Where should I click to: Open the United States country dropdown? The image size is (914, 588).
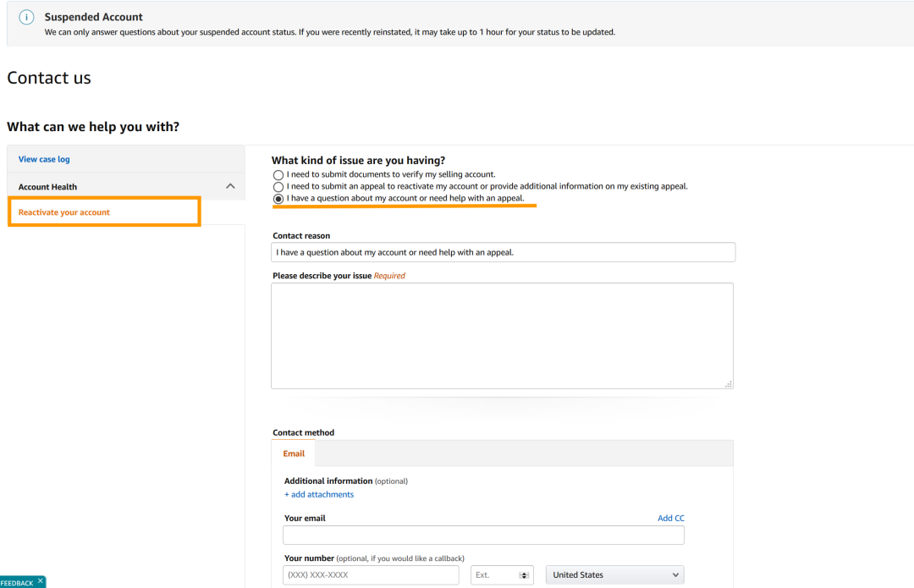[614, 575]
